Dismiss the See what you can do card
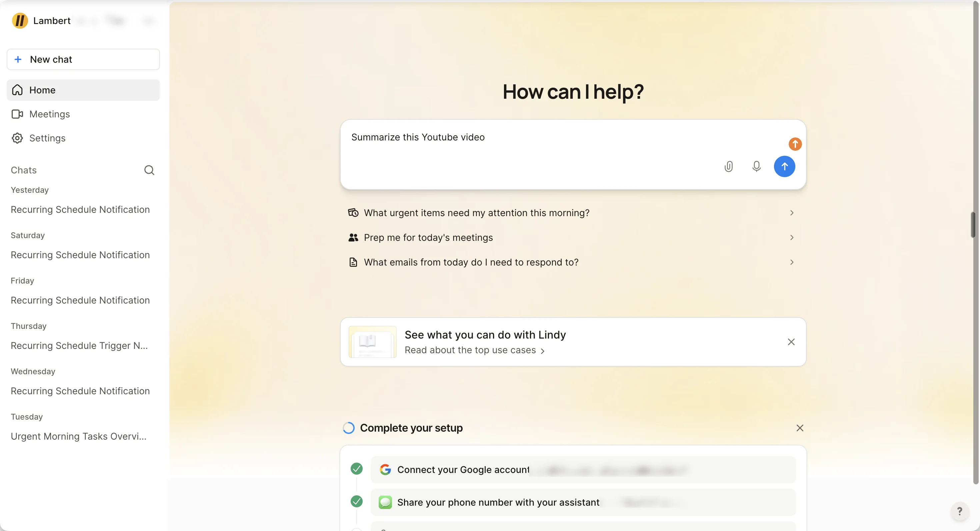The width and height of the screenshot is (980, 531). (791, 342)
